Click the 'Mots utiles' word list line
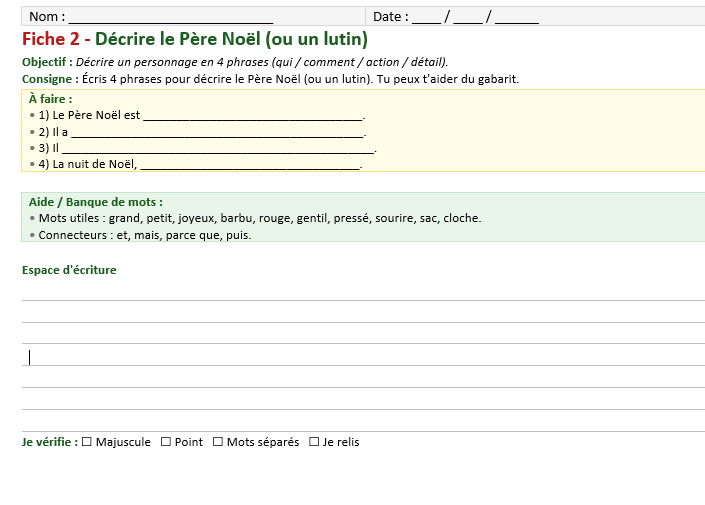705x505 pixels. point(259,218)
